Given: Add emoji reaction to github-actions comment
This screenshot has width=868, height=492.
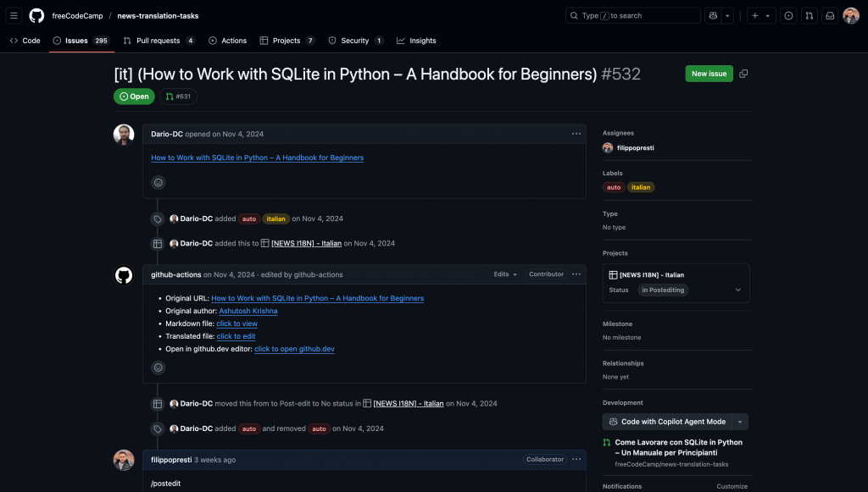Looking at the screenshot, I should tap(159, 368).
